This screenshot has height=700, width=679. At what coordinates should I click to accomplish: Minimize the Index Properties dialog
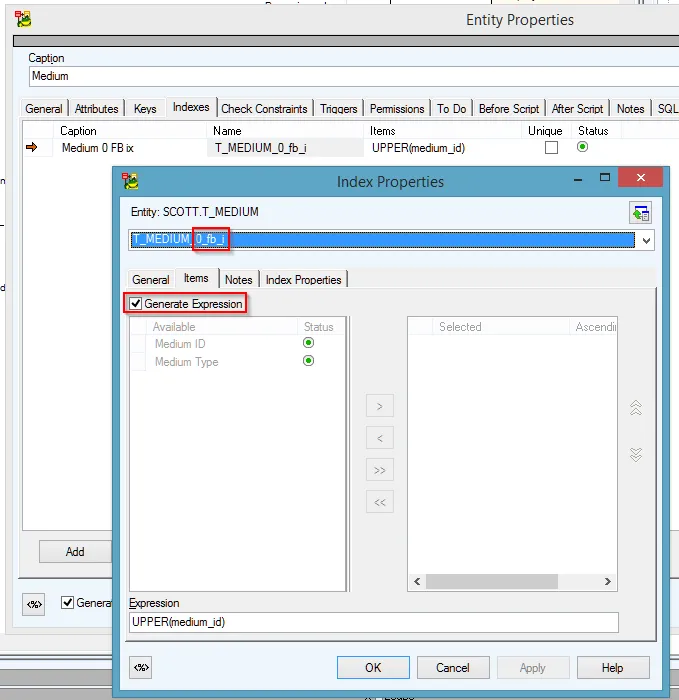(578, 179)
